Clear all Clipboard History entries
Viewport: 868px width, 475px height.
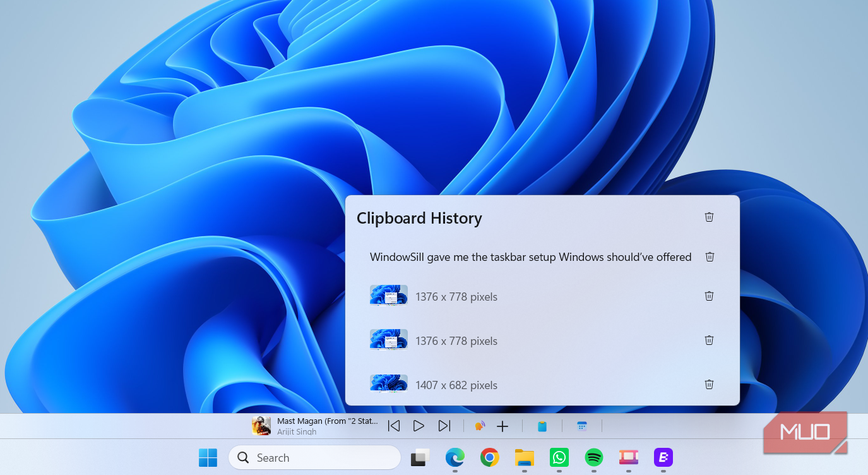pos(709,217)
